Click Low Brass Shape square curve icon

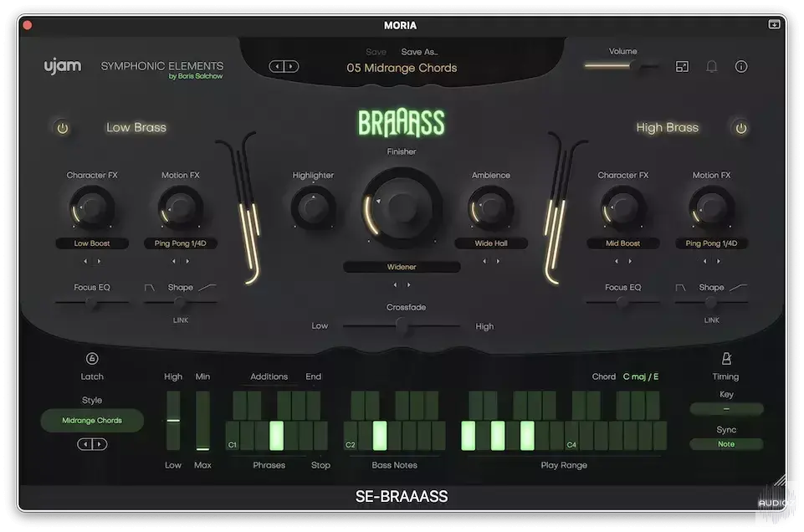point(149,288)
